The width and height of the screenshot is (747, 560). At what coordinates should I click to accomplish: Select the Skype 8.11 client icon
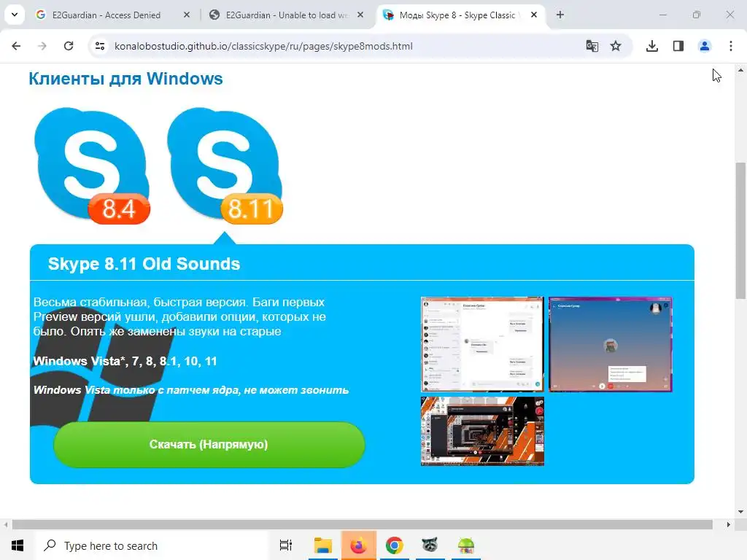click(x=225, y=166)
